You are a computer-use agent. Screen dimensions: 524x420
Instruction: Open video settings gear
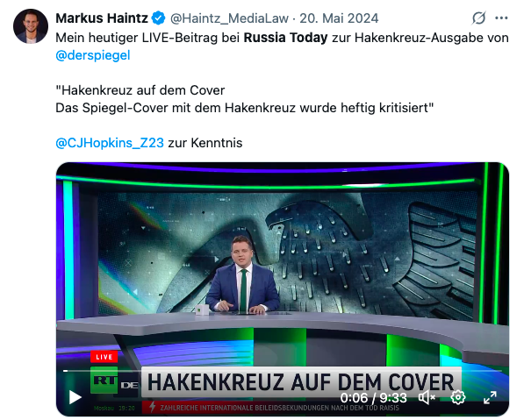point(458,397)
